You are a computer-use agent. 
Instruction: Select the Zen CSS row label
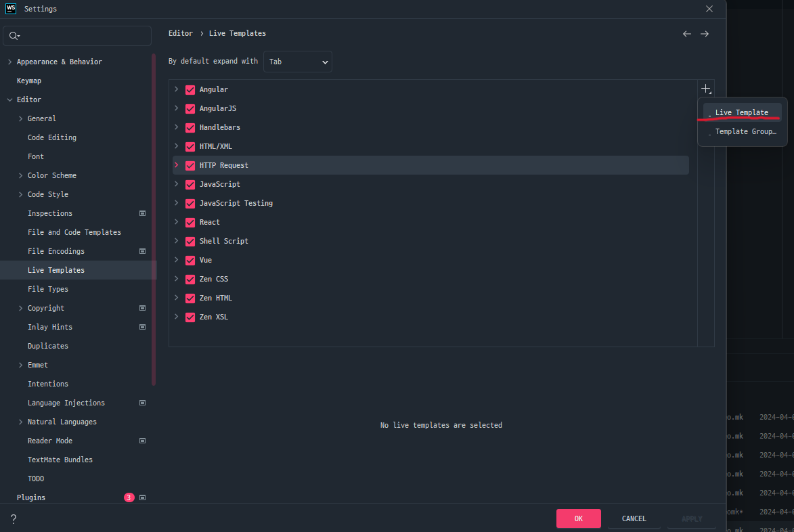[214, 279]
